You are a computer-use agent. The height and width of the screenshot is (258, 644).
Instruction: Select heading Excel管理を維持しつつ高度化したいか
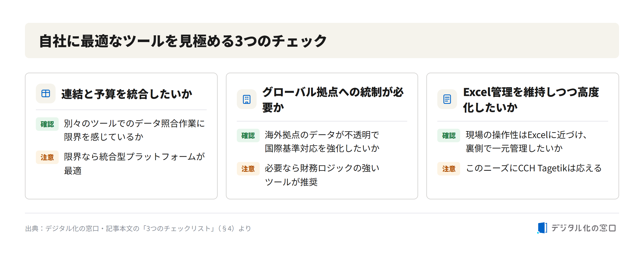click(531, 99)
